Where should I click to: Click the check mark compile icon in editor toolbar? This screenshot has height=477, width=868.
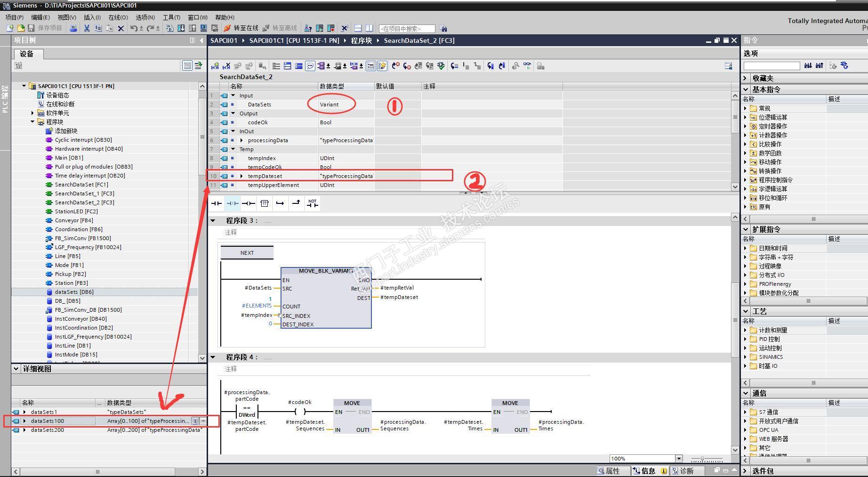click(441, 66)
